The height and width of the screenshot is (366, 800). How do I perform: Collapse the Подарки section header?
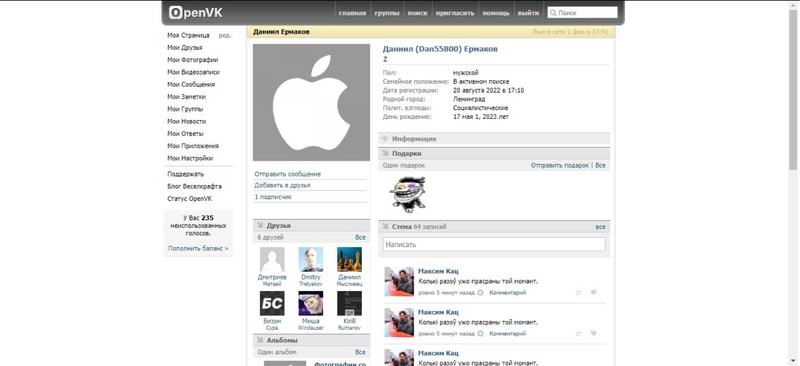494,153
